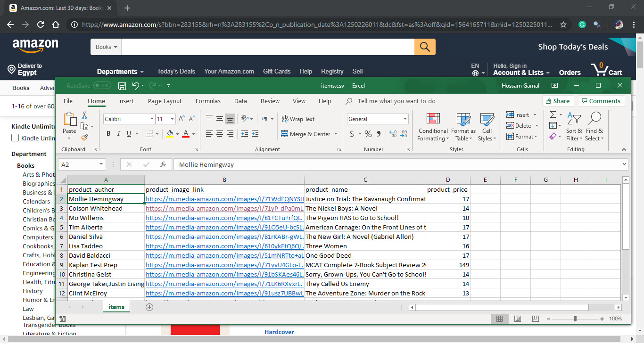The image size is (644, 343).
Task: Select the items sheet tab
Action: pos(116,306)
